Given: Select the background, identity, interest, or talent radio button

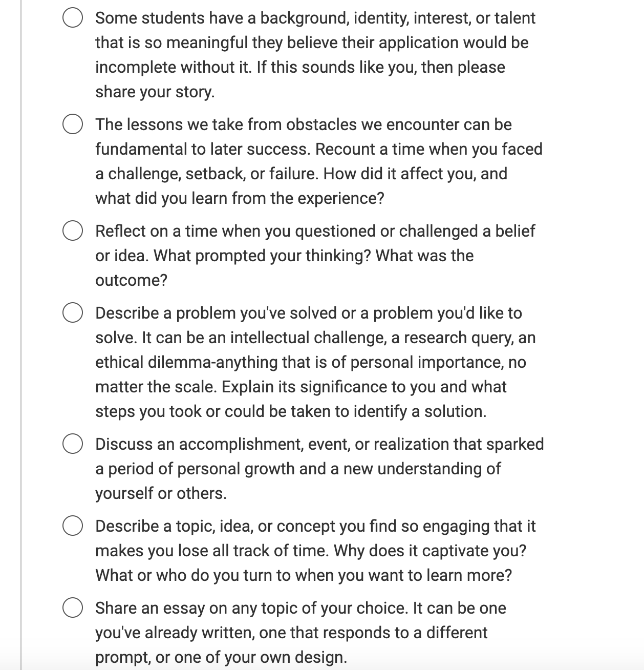Looking at the screenshot, I should click(73, 18).
